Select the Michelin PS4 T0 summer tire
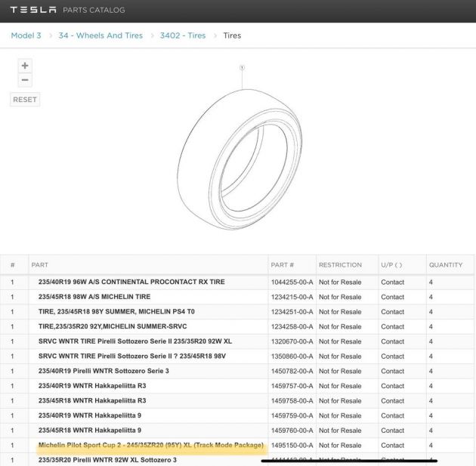The width and height of the screenshot is (476, 466). coord(116,312)
